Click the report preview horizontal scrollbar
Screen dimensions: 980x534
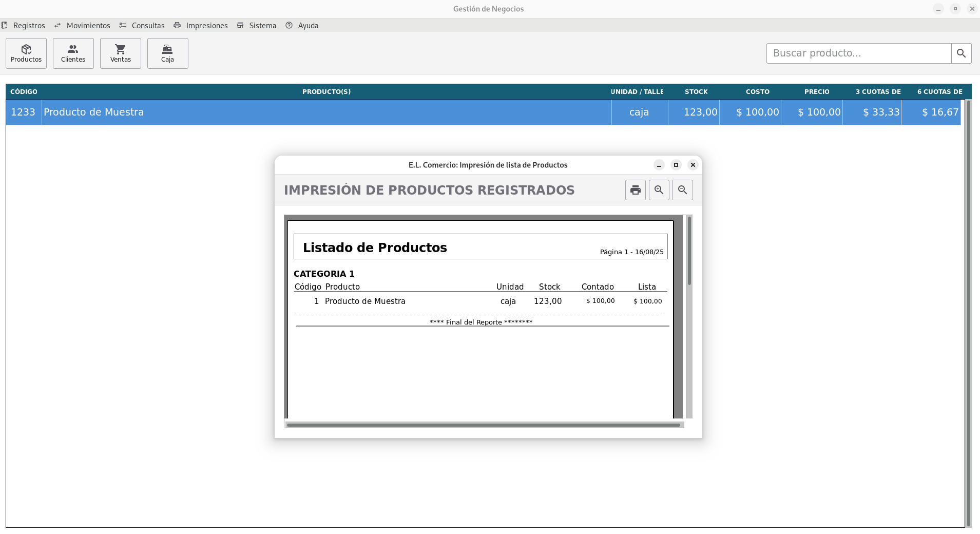tap(483, 425)
